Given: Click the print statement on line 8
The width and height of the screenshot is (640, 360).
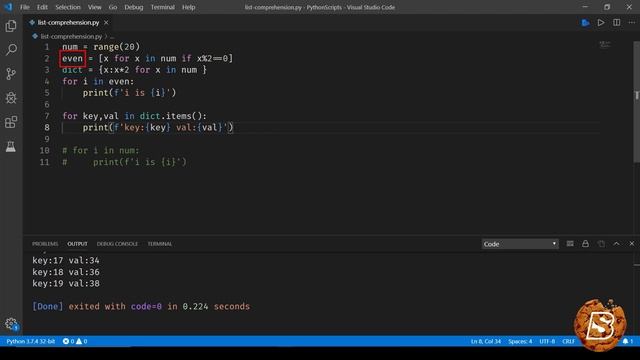Looking at the screenshot, I should click(158, 128).
